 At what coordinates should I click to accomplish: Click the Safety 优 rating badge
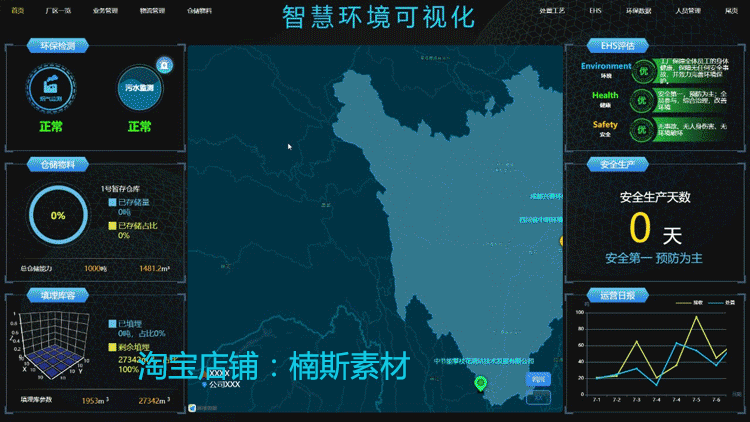click(x=641, y=130)
